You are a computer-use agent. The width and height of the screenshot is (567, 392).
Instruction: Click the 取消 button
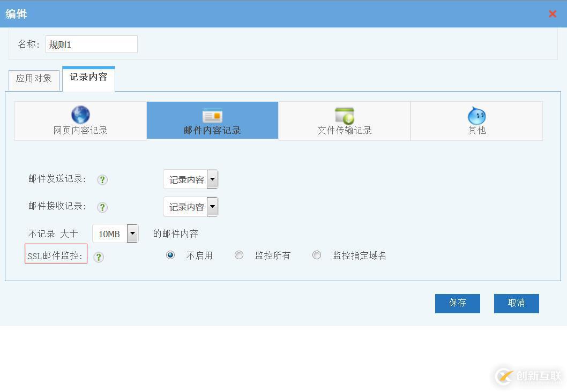(516, 303)
